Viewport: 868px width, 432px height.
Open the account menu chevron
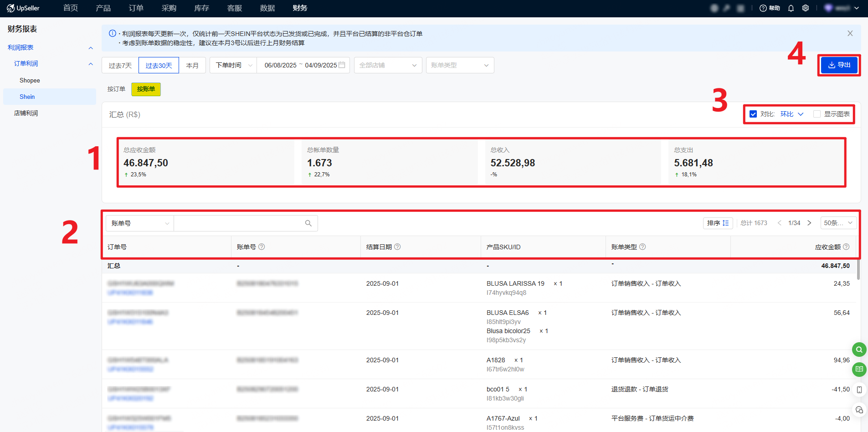point(857,8)
